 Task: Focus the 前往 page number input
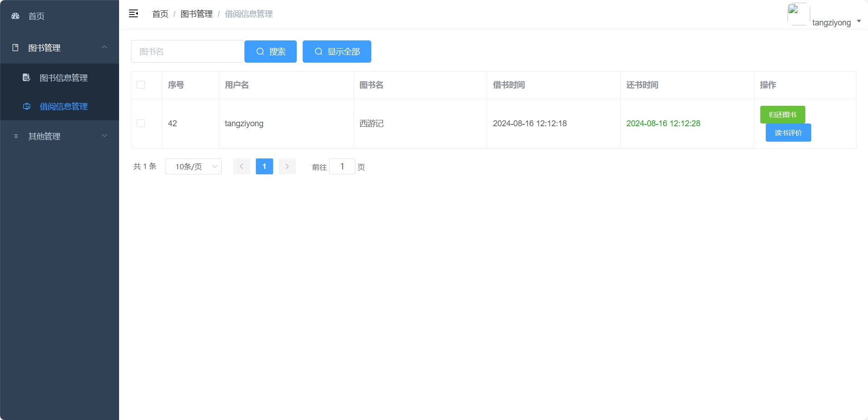[342, 167]
